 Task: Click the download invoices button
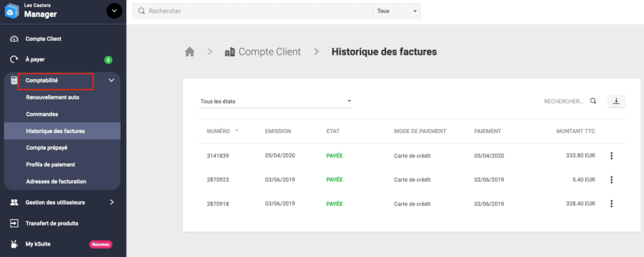point(616,101)
